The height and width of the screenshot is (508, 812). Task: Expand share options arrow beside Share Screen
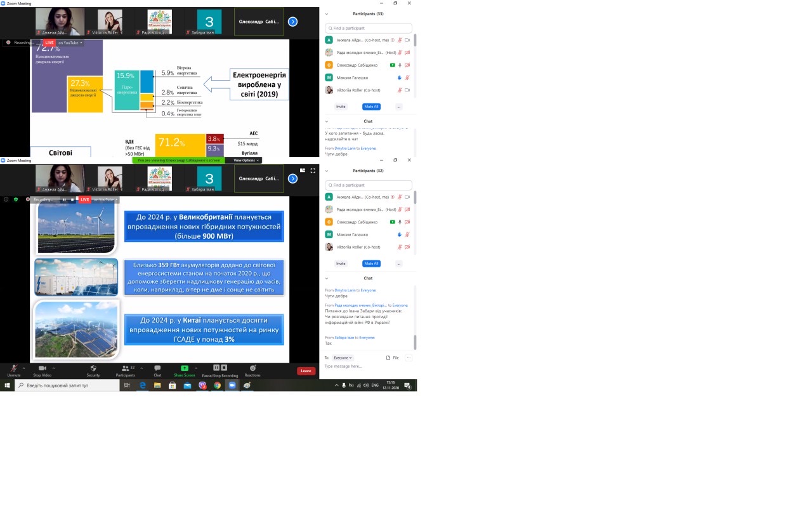coord(195,368)
